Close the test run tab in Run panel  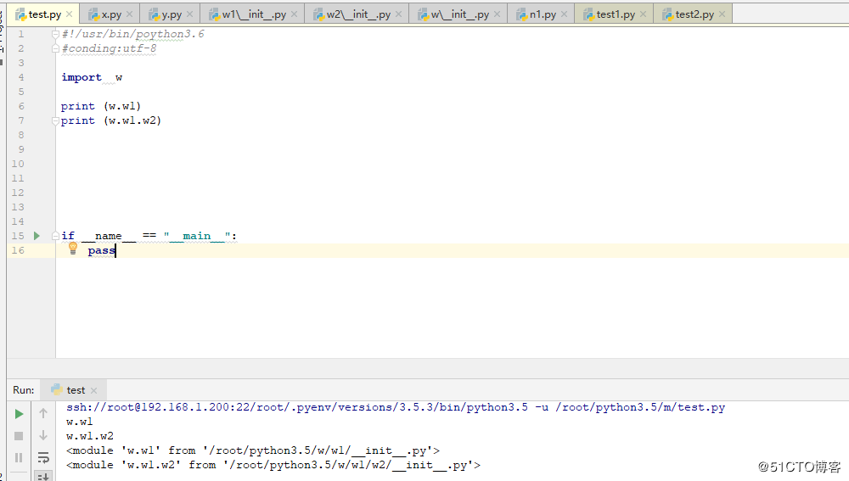click(97, 390)
